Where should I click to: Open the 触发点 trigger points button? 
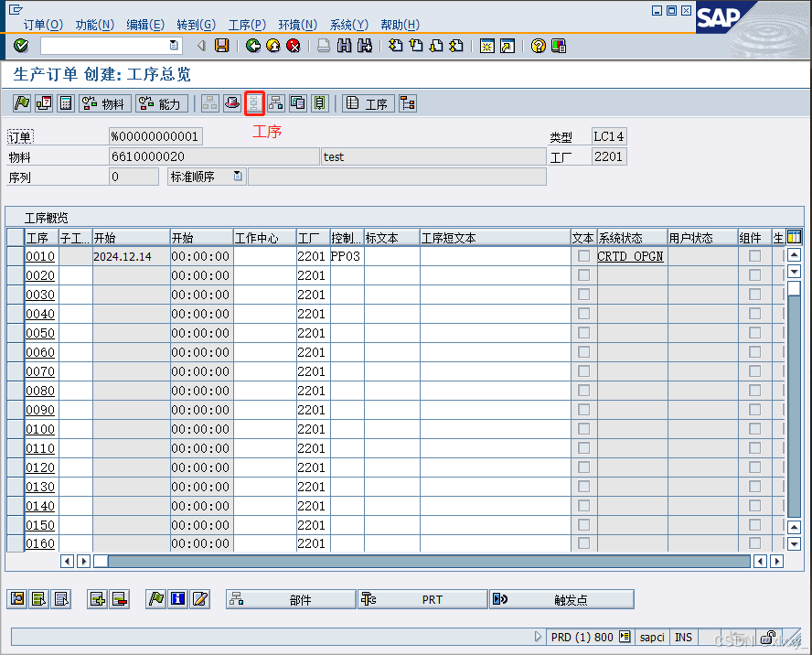[561, 599]
